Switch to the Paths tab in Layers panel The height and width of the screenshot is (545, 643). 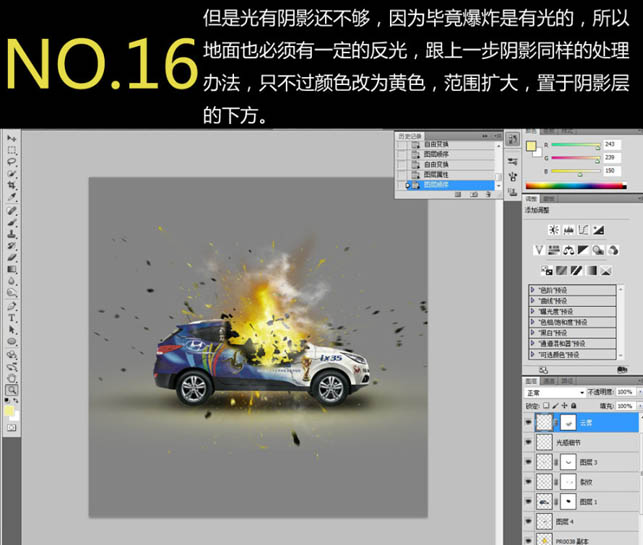[567, 381]
